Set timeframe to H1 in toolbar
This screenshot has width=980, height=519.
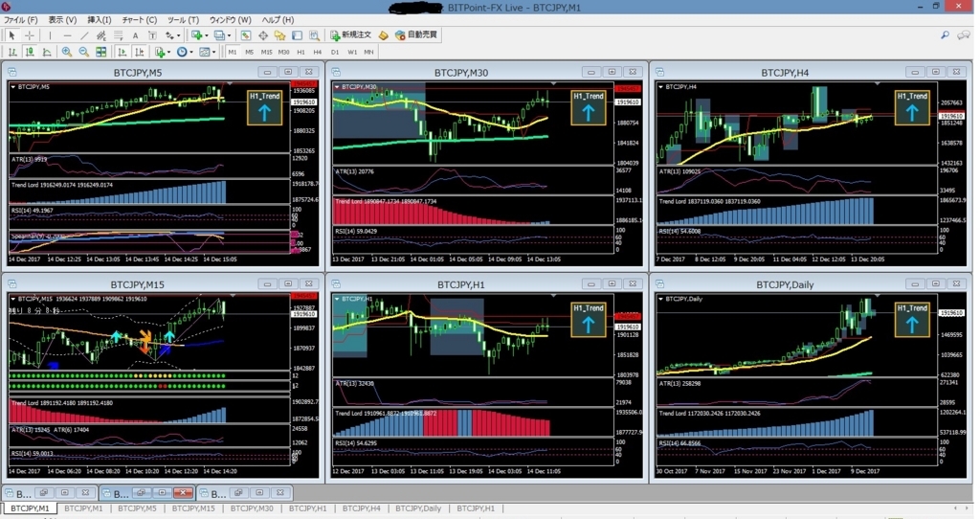pyautogui.click(x=301, y=52)
